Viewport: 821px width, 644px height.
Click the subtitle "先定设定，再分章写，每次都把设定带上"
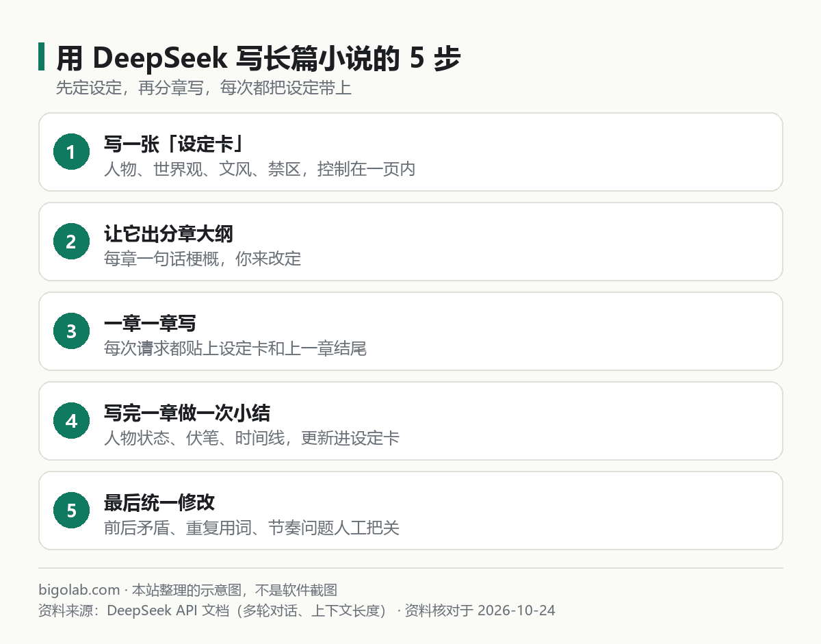204,88
